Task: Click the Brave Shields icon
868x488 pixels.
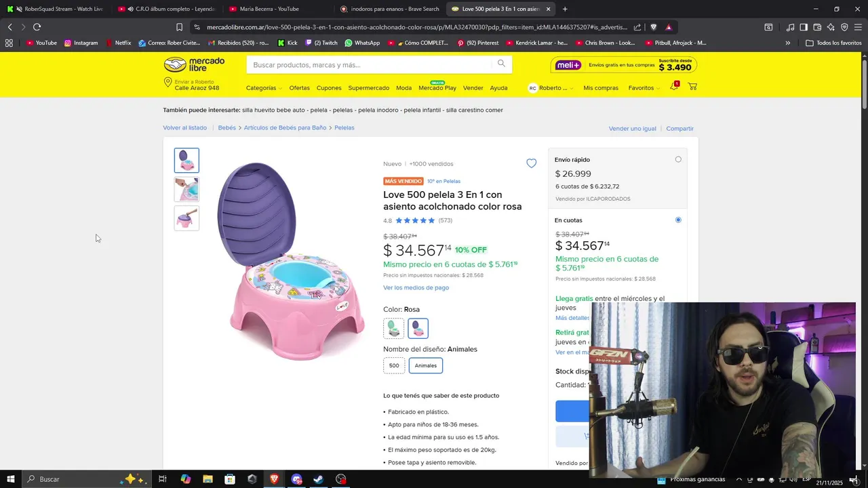Action: pyautogui.click(x=654, y=27)
